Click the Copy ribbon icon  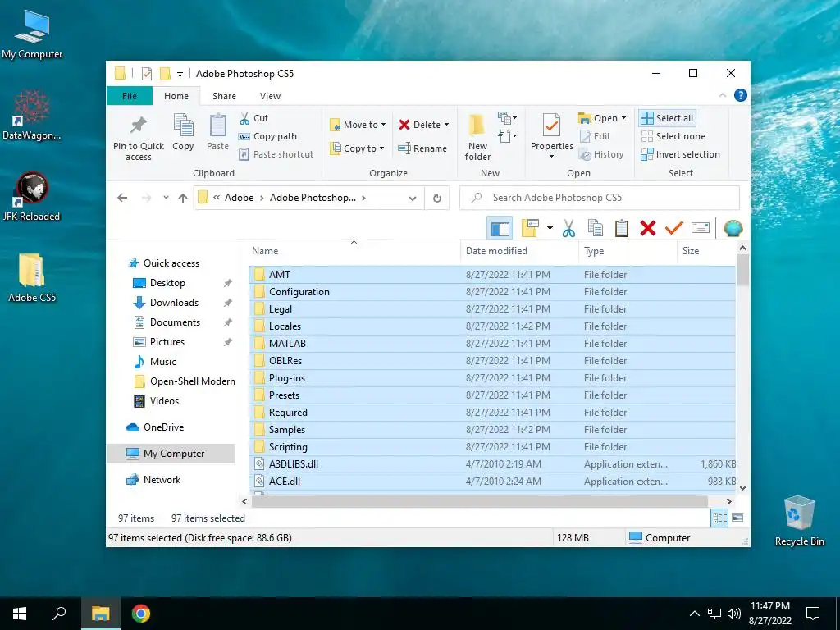click(183, 132)
